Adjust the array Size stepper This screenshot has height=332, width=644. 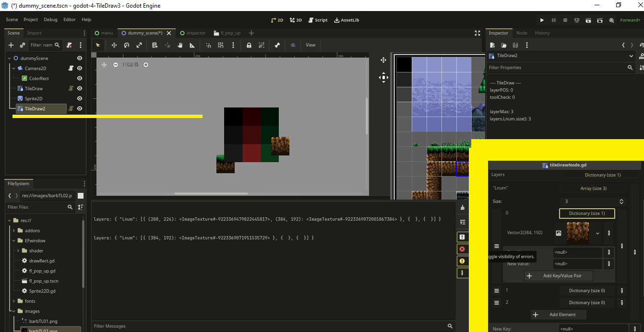[x=621, y=202]
